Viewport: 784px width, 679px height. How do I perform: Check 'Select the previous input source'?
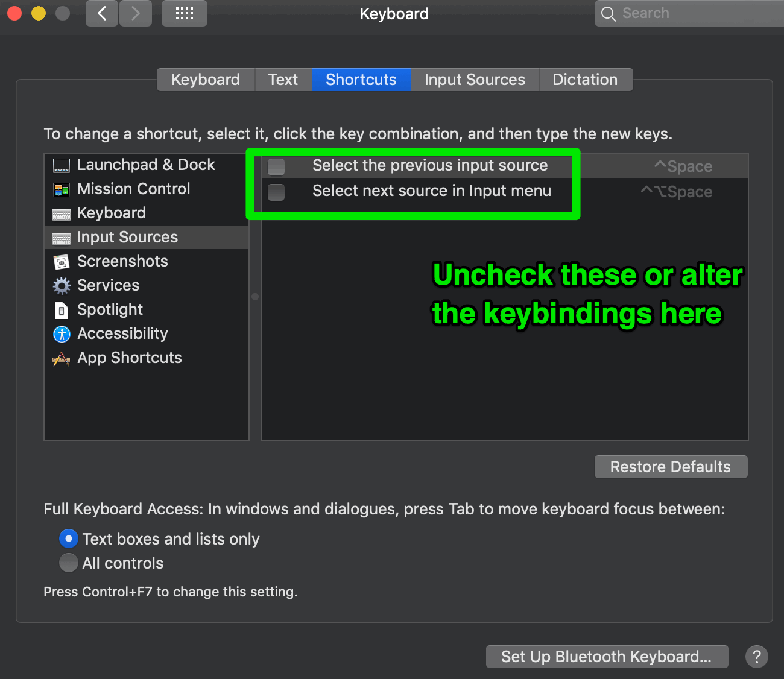(276, 166)
